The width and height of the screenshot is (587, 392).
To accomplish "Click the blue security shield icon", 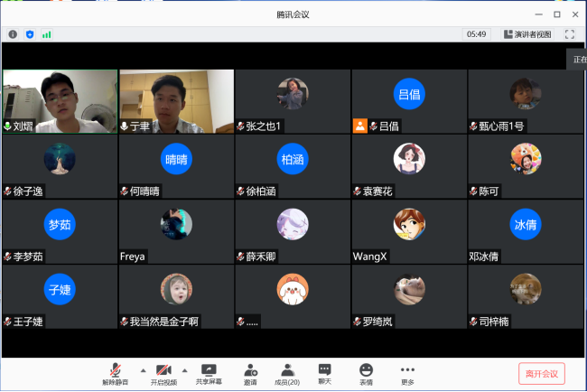I will tap(30, 34).
